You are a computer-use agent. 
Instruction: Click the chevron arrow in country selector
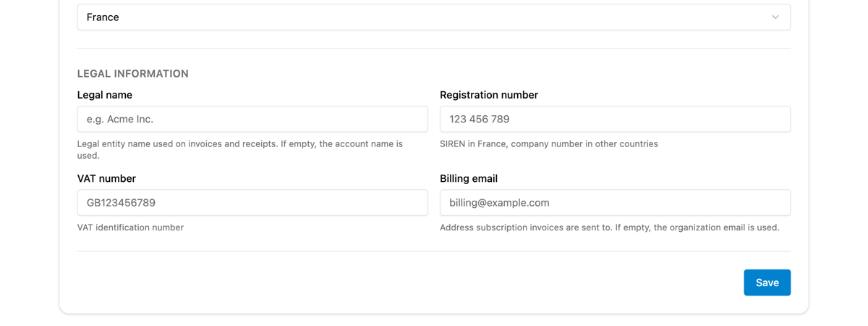coord(775,17)
